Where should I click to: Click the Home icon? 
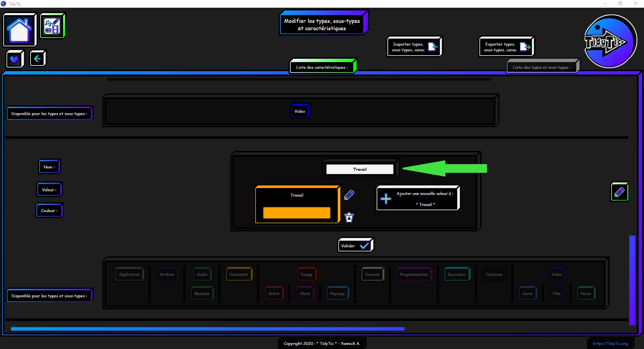(19, 30)
